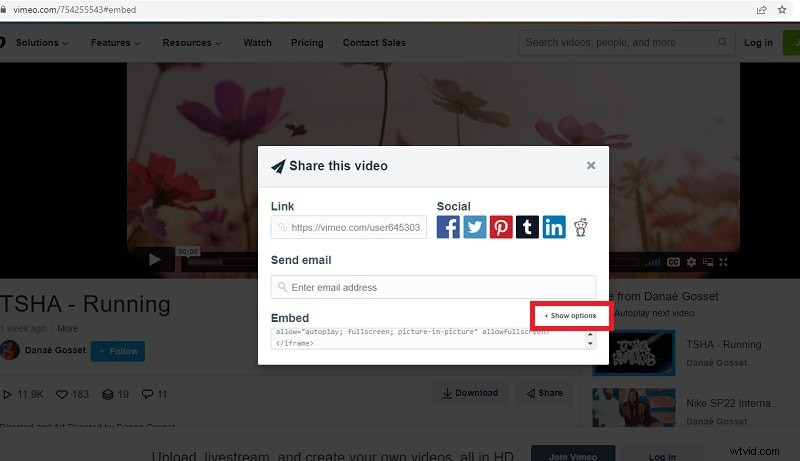
Task: Like the video via heart icon
Action: click(x=62, y=394)
